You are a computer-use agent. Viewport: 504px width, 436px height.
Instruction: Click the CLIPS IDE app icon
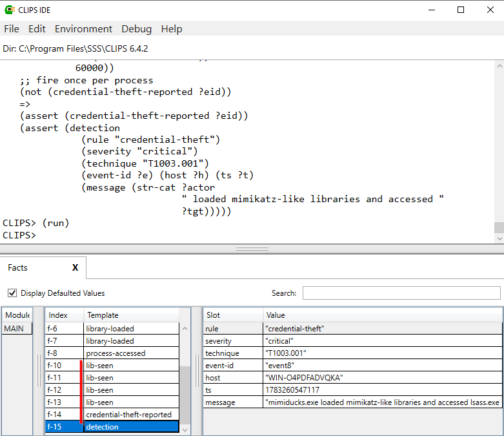[x=9, y=10]
